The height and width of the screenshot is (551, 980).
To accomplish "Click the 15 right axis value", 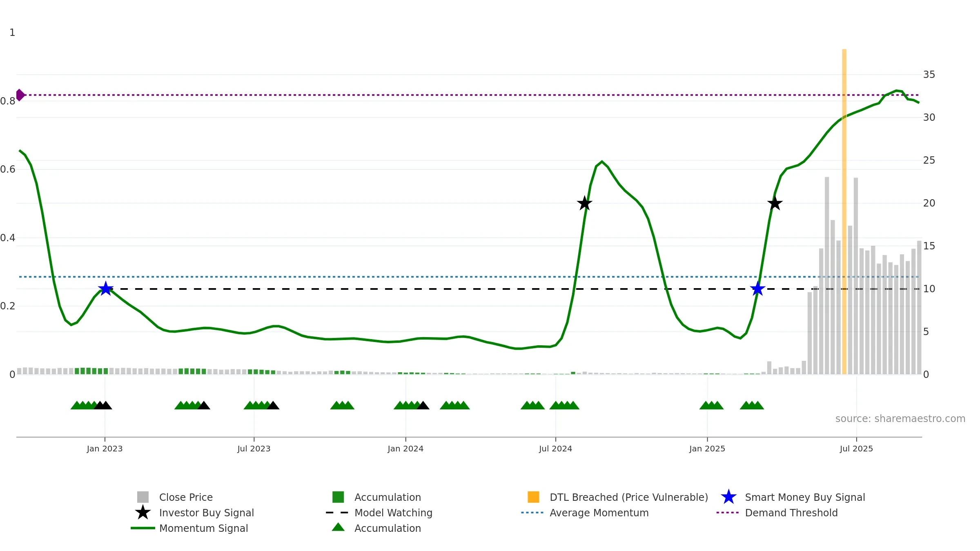I will coord(929,246).
